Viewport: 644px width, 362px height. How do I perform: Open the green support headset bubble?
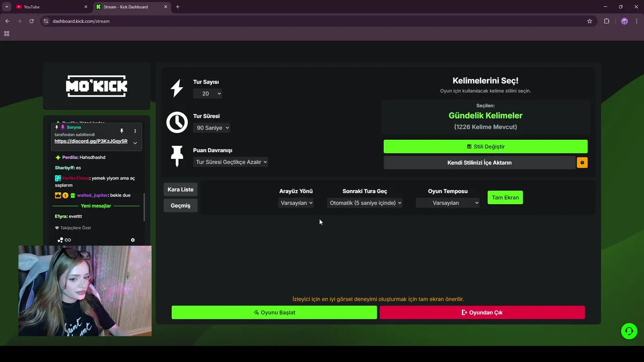pyautogui.click(x=628, y=331)
